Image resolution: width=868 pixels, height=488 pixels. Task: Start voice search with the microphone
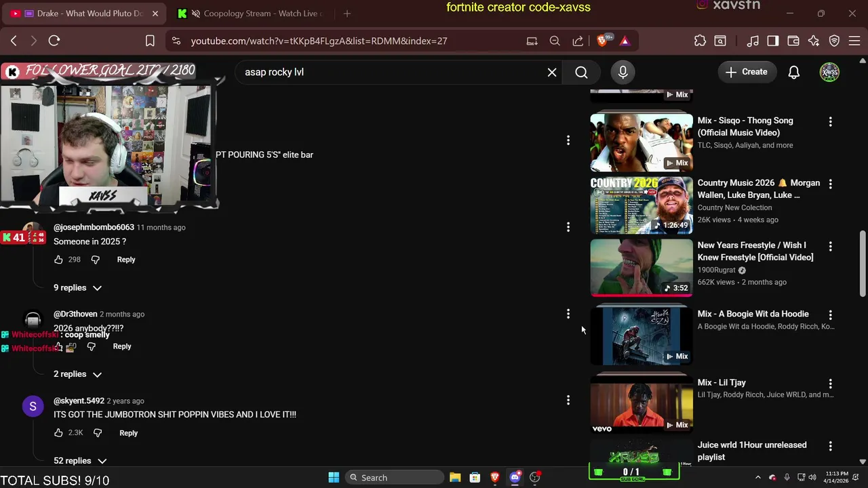click(623, 72)
